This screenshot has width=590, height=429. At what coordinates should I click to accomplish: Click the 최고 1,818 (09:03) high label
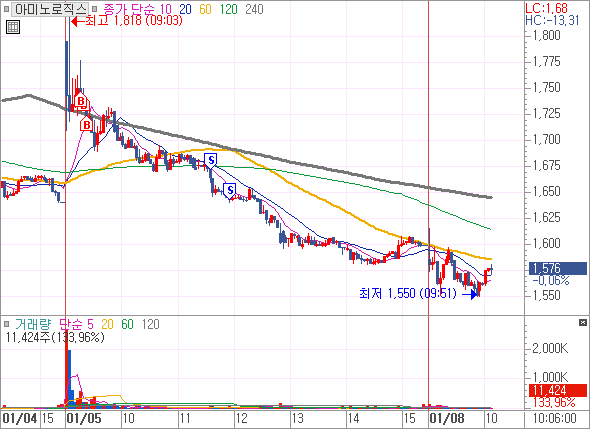(134, 20)
